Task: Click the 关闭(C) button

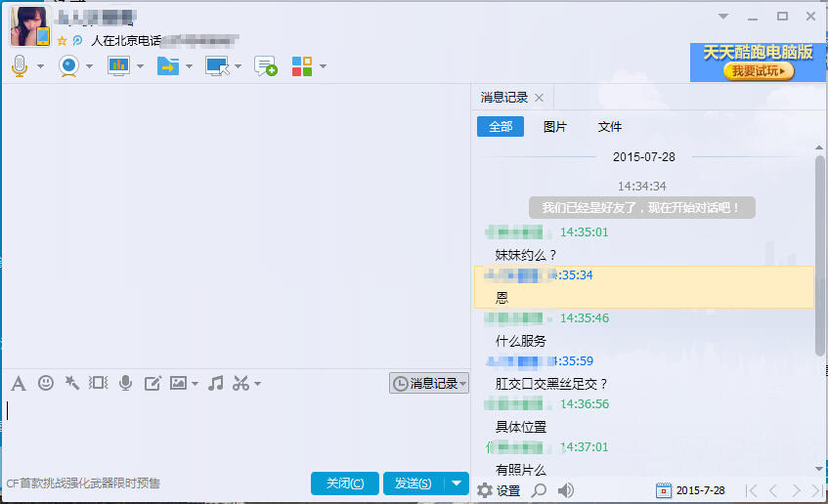Action: (345, 483)
